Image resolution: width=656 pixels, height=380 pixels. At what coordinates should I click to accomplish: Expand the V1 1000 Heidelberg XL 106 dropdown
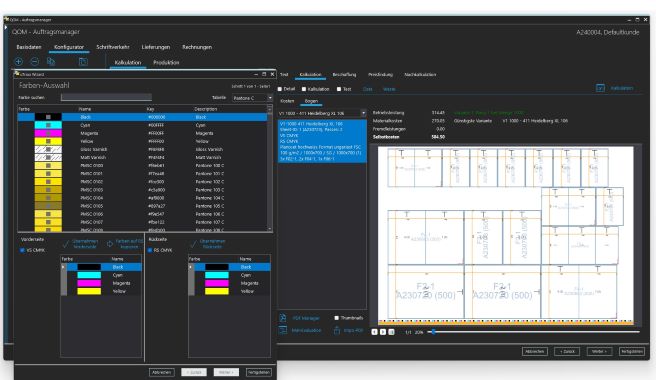click(363, 113)
